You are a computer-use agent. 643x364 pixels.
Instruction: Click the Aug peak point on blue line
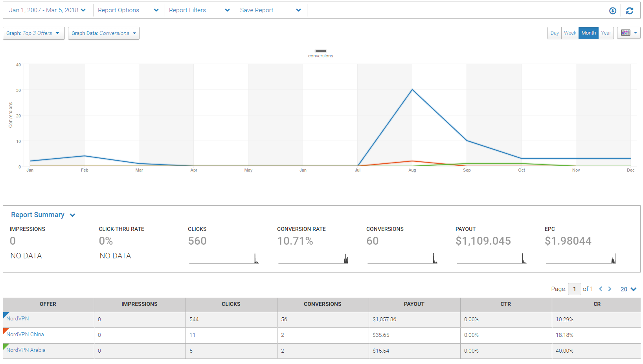pyautogui.click(x=412, y=90)
